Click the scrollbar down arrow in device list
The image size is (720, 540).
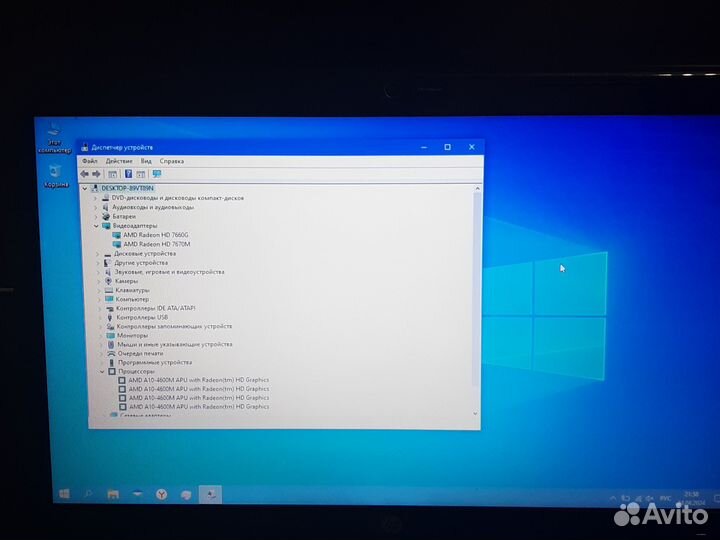[x=475, y=413]
